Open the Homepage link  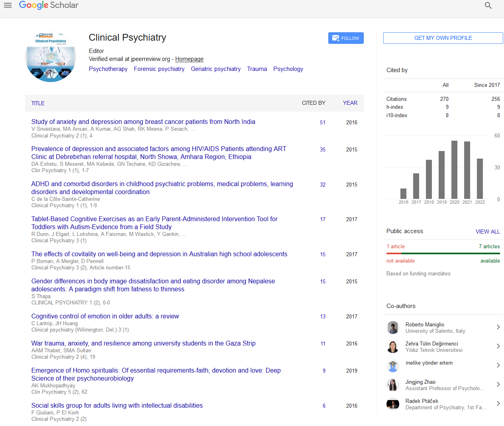pos(189,59)
